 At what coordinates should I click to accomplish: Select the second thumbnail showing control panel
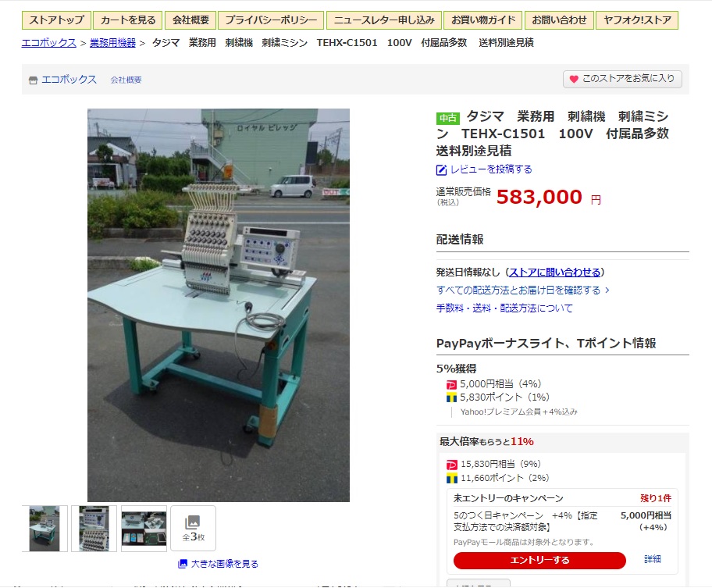94,529
